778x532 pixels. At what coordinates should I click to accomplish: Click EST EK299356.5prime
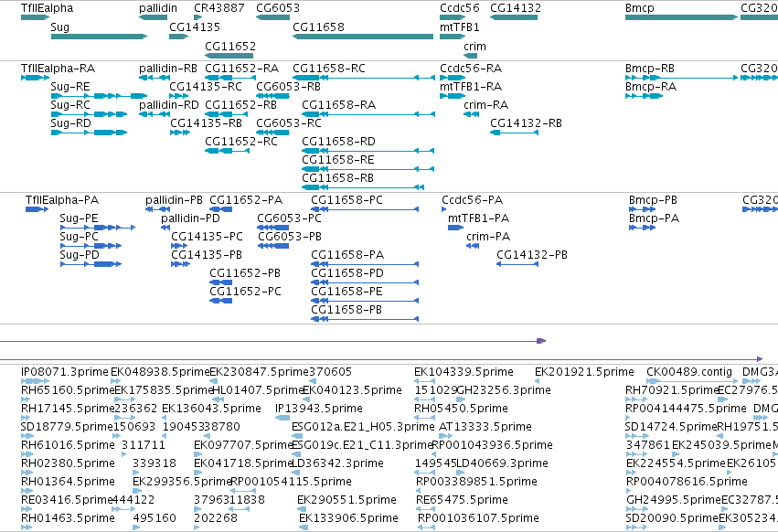tap(136, 491)
